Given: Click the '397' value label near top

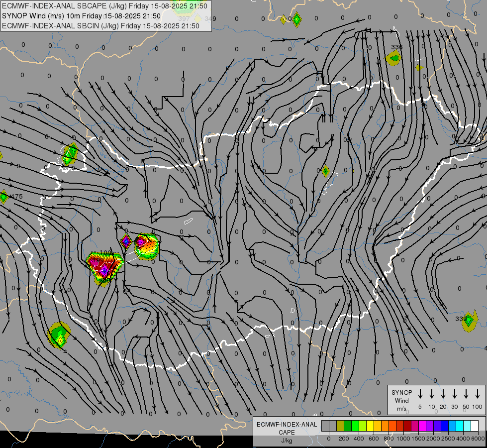Looking at the screenshot, I should [184, 18].
